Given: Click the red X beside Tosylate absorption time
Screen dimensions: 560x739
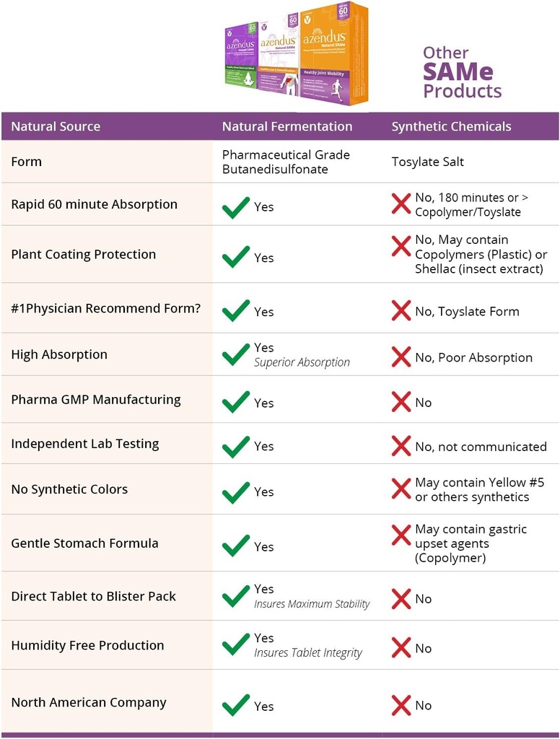Looking at the screenshot, I should pos(401,204).
